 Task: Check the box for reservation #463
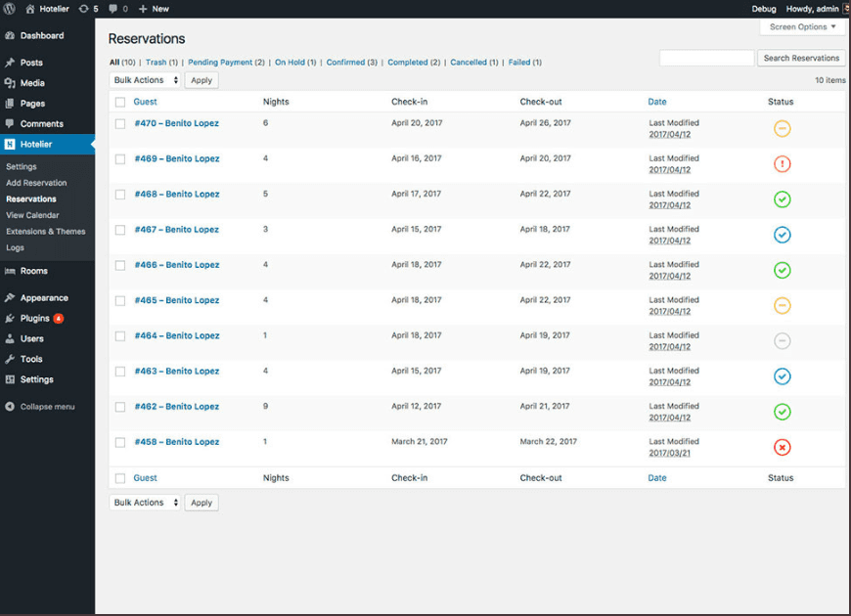pyautogui.click(x=120, y=372)
